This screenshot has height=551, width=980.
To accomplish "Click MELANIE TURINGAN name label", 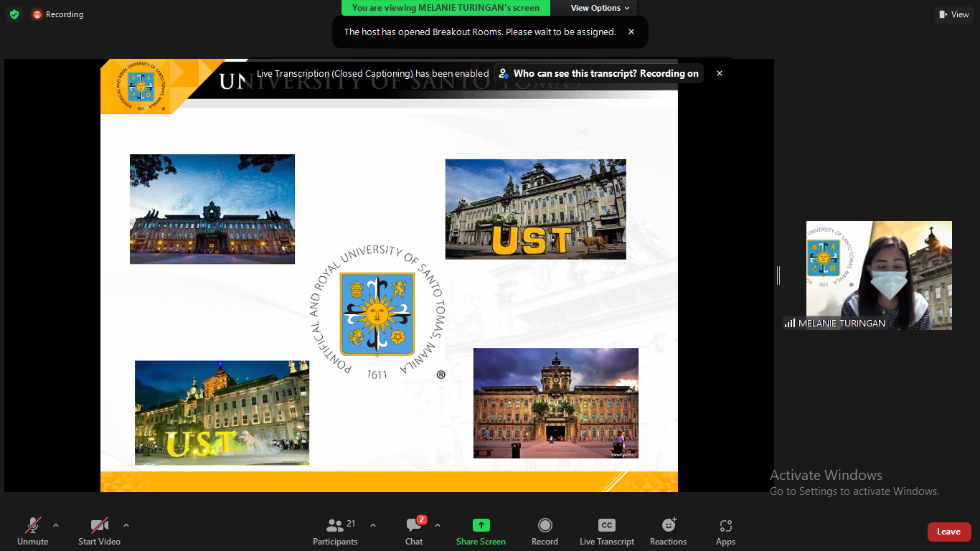I will pyautogui.click(x=842, y=324).
